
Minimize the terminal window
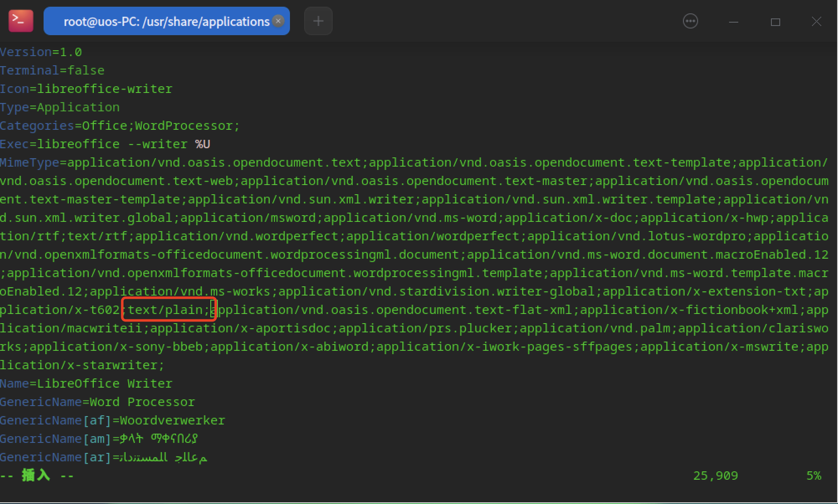(733, 22)
